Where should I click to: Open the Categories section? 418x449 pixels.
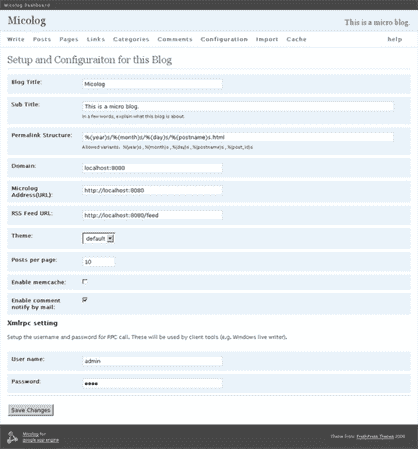tap(131, 39)
